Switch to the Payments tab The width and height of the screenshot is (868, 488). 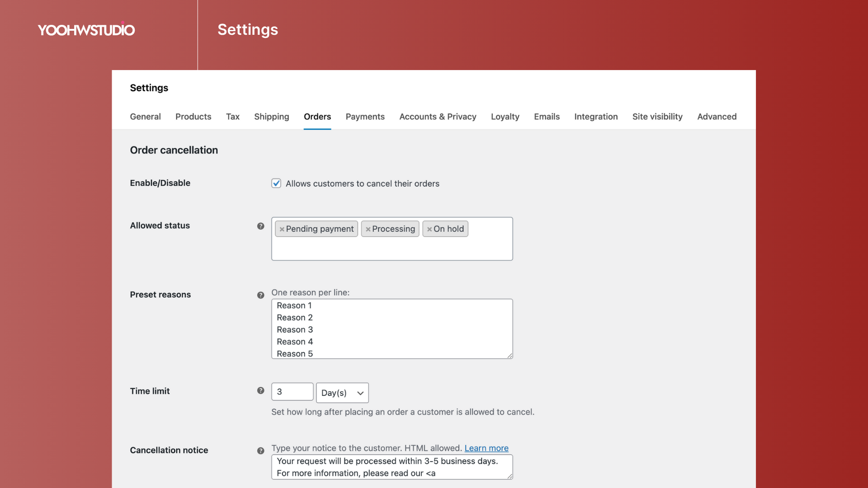[365, 117]
